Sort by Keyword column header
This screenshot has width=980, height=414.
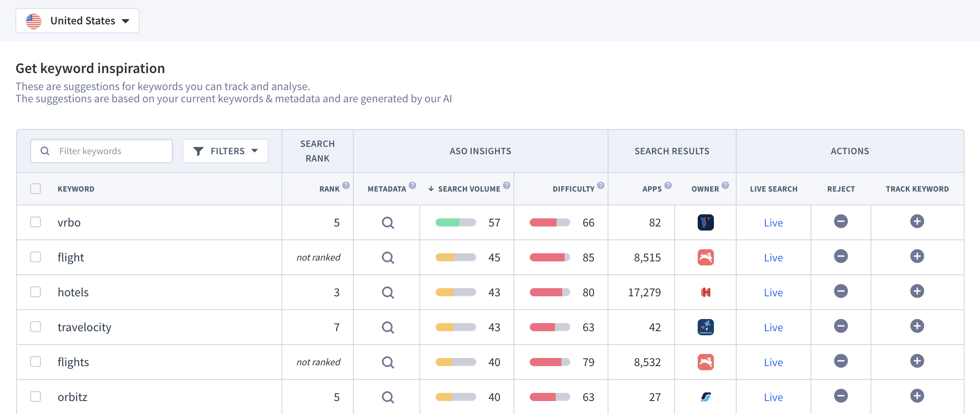coord(76,189)
